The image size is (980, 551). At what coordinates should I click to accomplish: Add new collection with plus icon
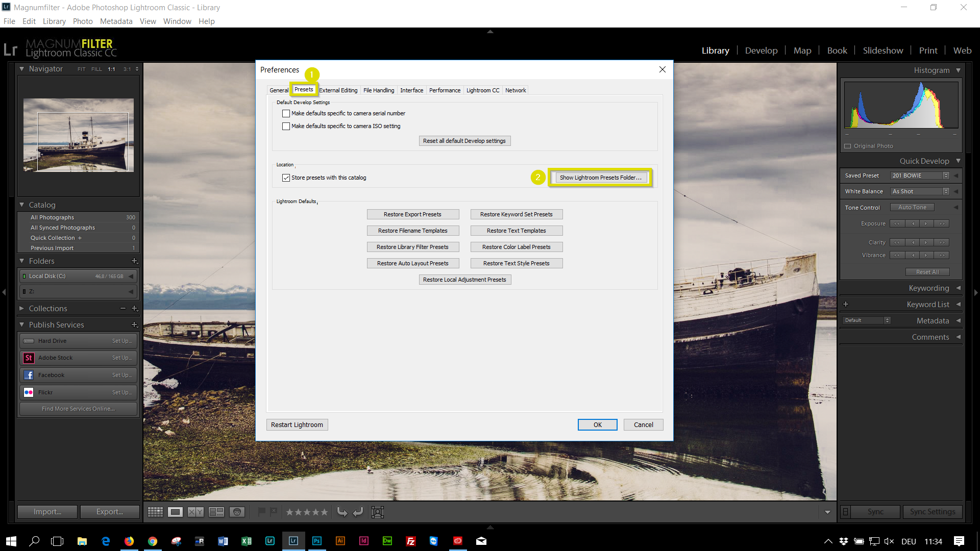135,308
